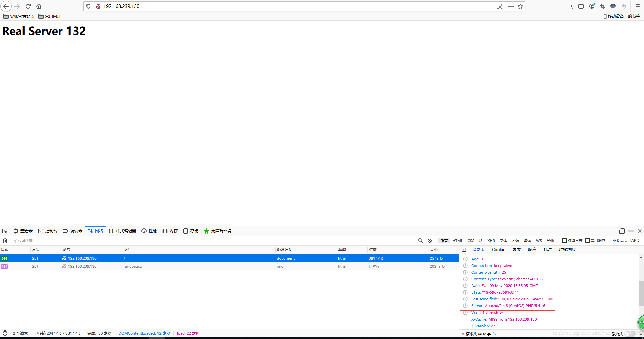Show the 堆栈跟踪 stack trace tab

tap(567, 250)
